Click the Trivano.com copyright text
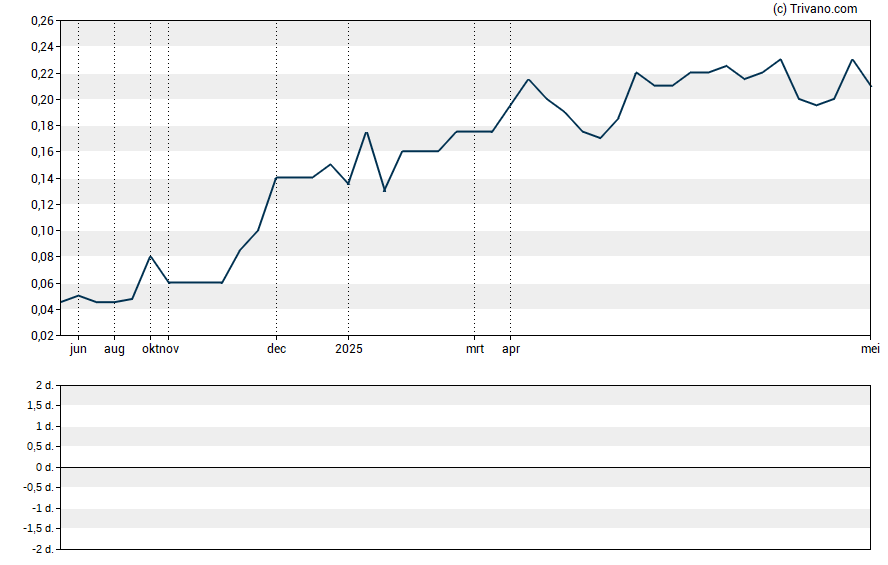The image size is (888, 565). pos(816,8)
